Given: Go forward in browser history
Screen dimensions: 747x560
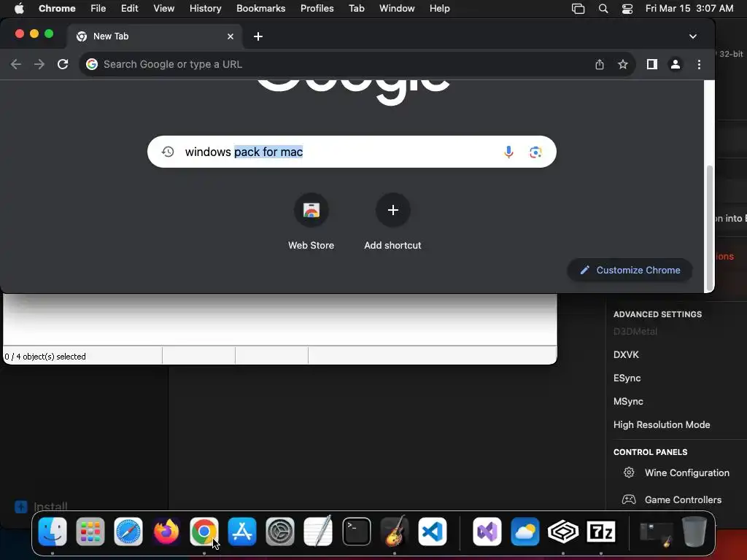Looking at the screenshot, I should point(39,64).
